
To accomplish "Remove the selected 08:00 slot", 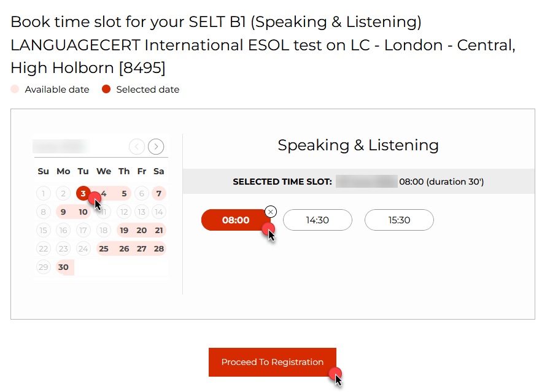I will 271,212.
